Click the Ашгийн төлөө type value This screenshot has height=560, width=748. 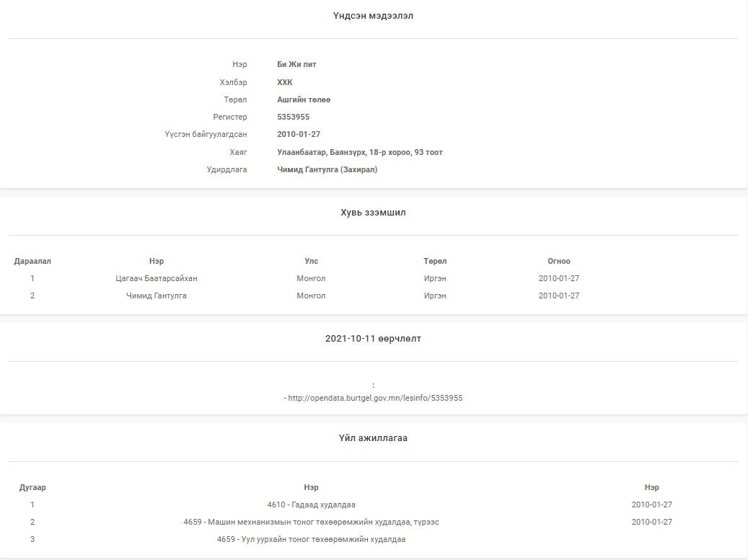coord(304,99)
